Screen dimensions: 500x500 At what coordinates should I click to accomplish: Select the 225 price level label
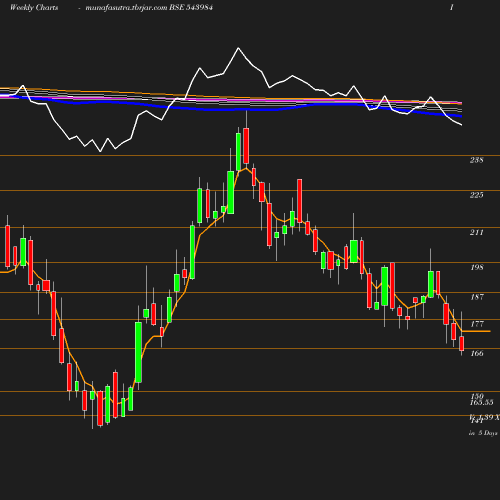(477, 195)
